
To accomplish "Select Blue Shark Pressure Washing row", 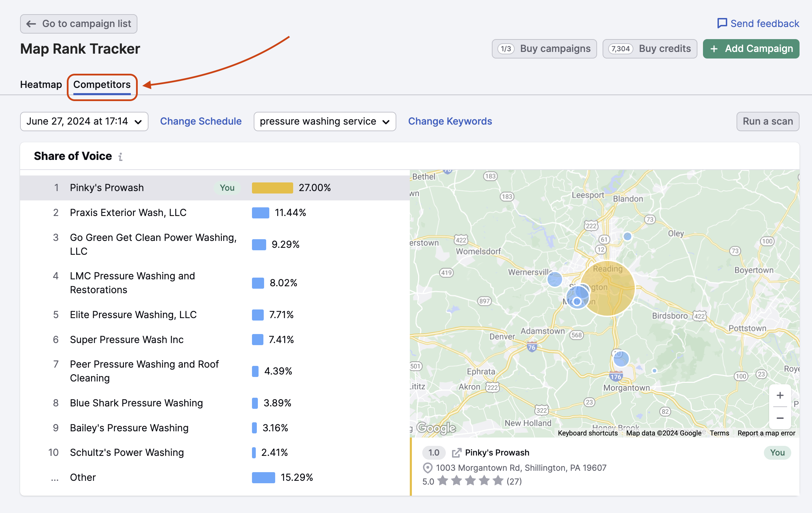I will 215,403.
